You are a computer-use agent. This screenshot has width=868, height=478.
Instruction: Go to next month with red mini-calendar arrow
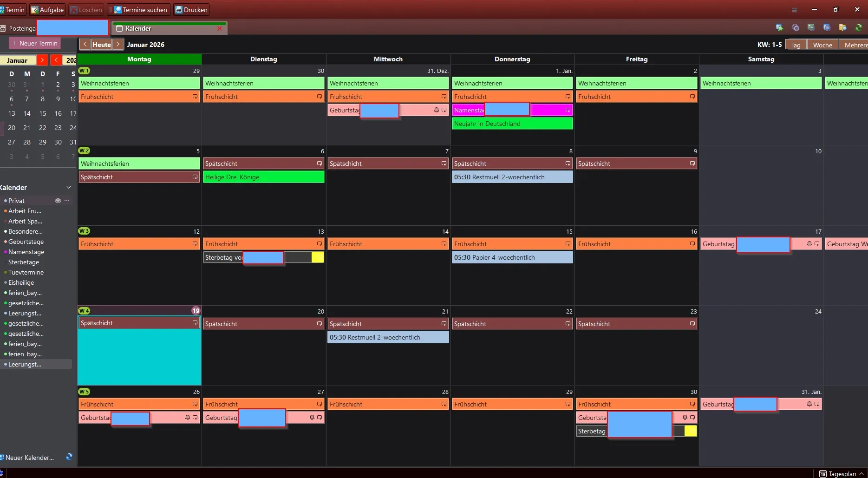pos(42,60)
